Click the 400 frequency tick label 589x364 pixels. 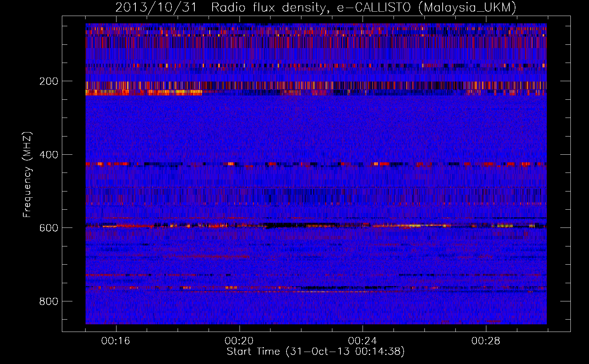49,155
